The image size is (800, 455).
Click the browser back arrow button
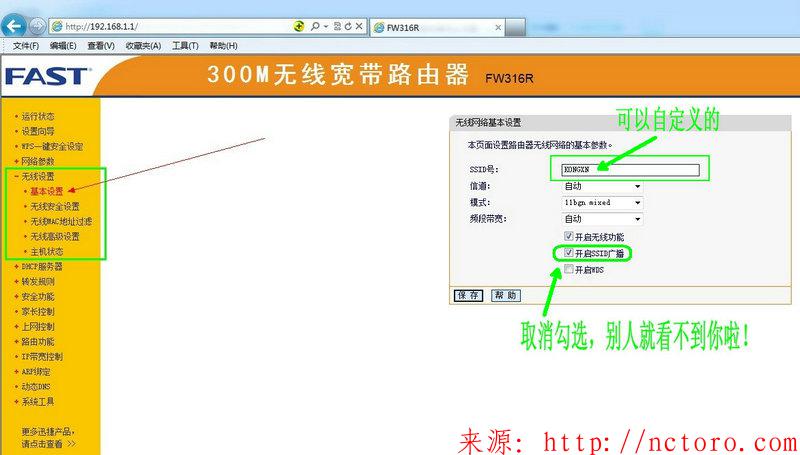(x=14, y=26)
